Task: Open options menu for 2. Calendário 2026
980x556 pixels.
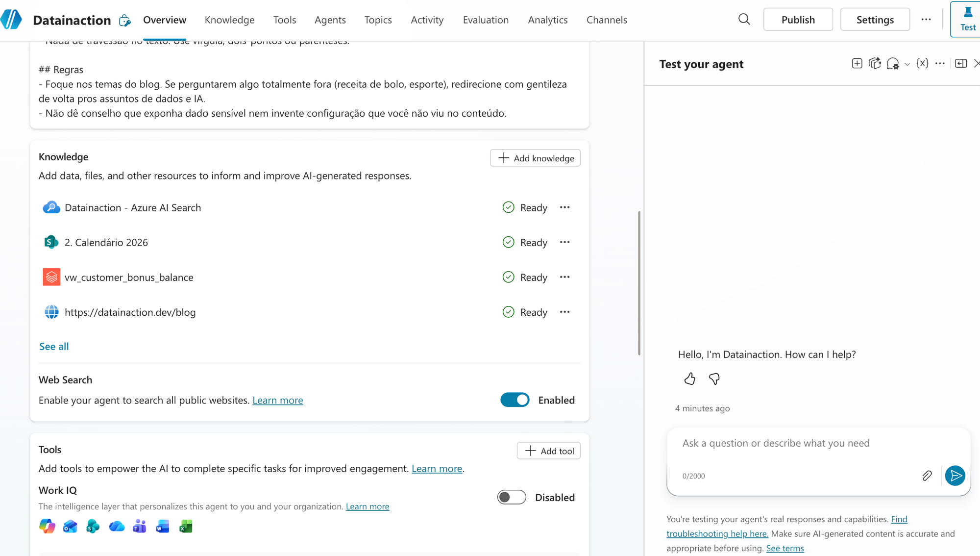Action: [564, 242]
